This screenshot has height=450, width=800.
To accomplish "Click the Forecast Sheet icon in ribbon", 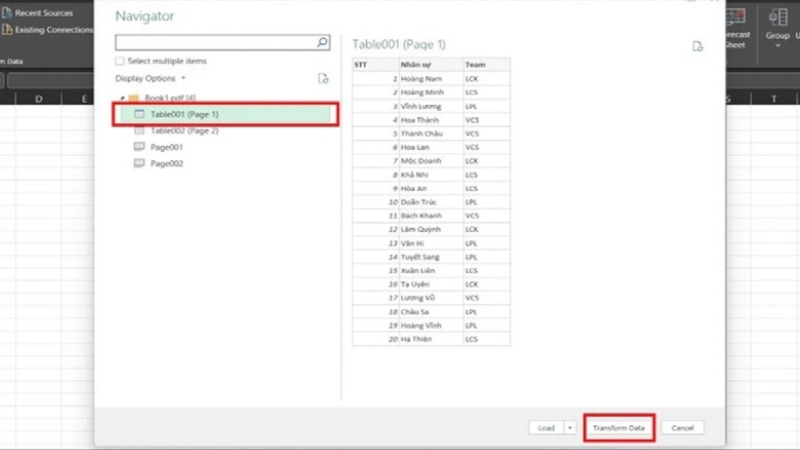I will tap(735, 17).
